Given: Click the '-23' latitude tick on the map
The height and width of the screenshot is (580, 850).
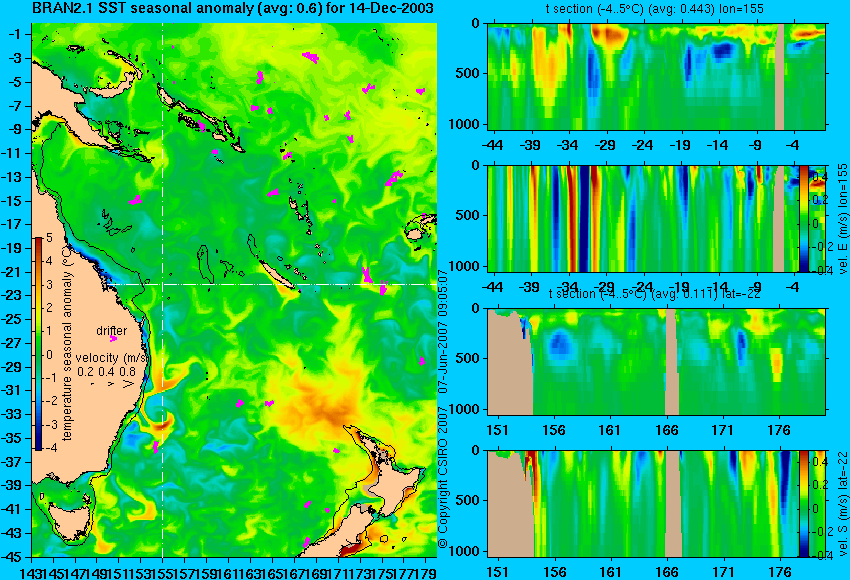Looking at the screenshot, I should pos(12,295).
